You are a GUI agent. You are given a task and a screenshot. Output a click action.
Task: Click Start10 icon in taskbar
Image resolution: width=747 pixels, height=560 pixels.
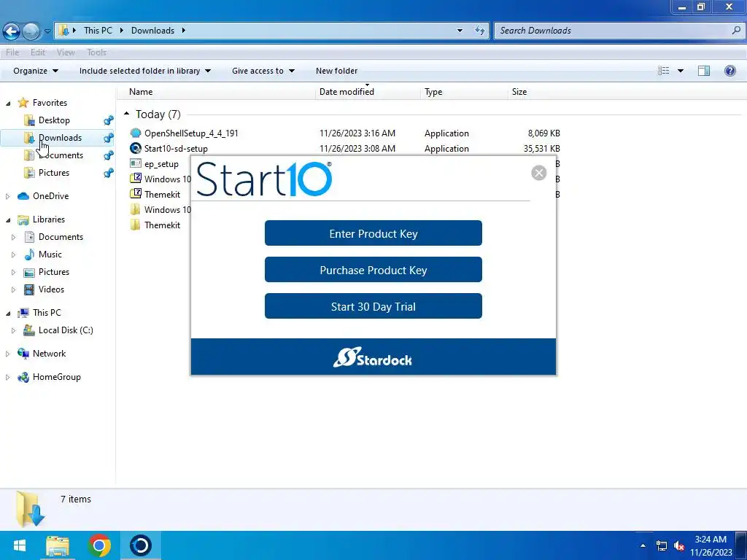pyautogui.click(x=141, y=545)
